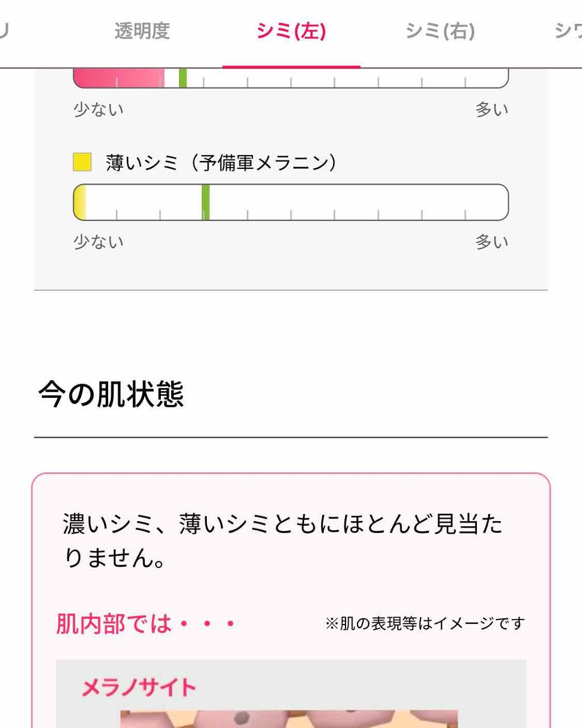Click the メラノサイト label
The height and width of the screenshot is (728, 582).
point(139,688)
